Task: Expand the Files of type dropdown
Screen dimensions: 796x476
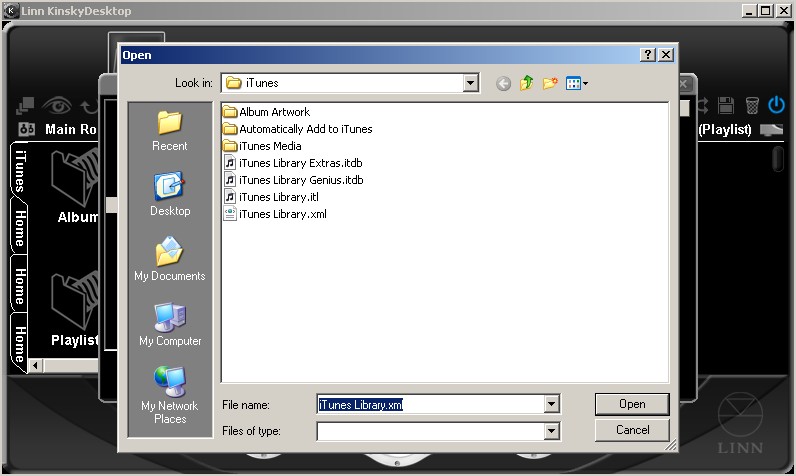Action: (x=552, y=431)
